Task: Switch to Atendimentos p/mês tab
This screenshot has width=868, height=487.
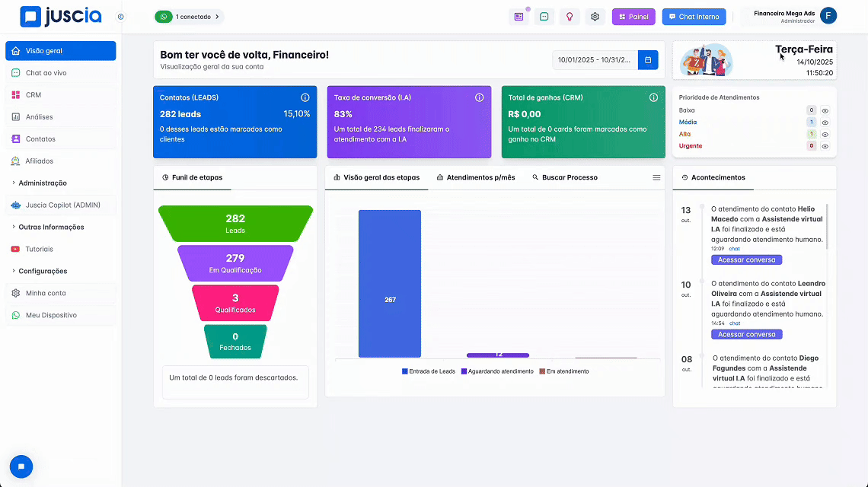Action: (x=476, y=177)
